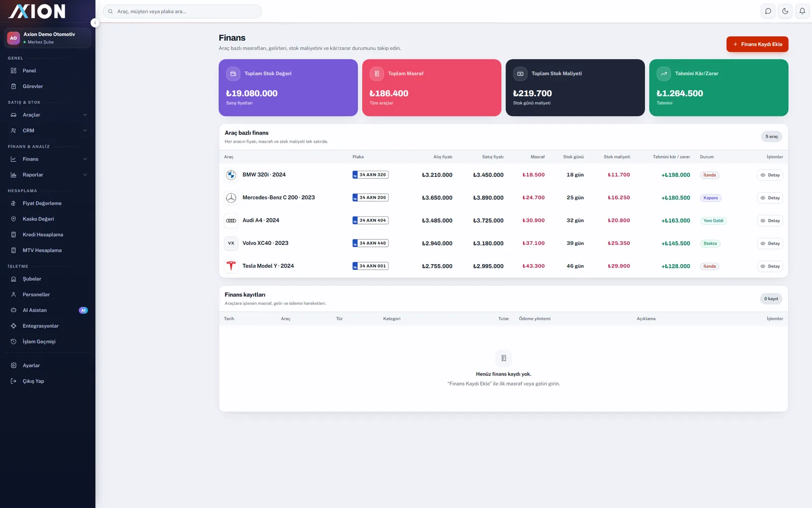Log out with Çıkış Yap

48,382
